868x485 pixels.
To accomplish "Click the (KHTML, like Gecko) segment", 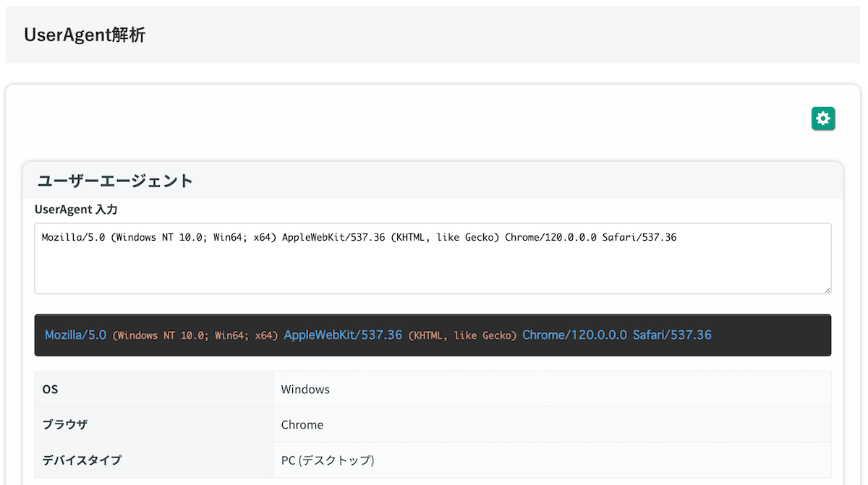I will click(x=464, y=335).
